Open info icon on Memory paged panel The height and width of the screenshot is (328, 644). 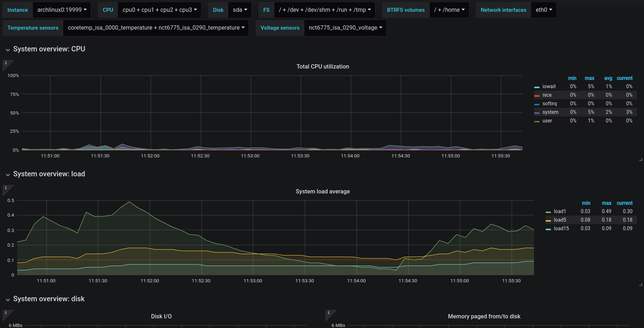(329, 313)
